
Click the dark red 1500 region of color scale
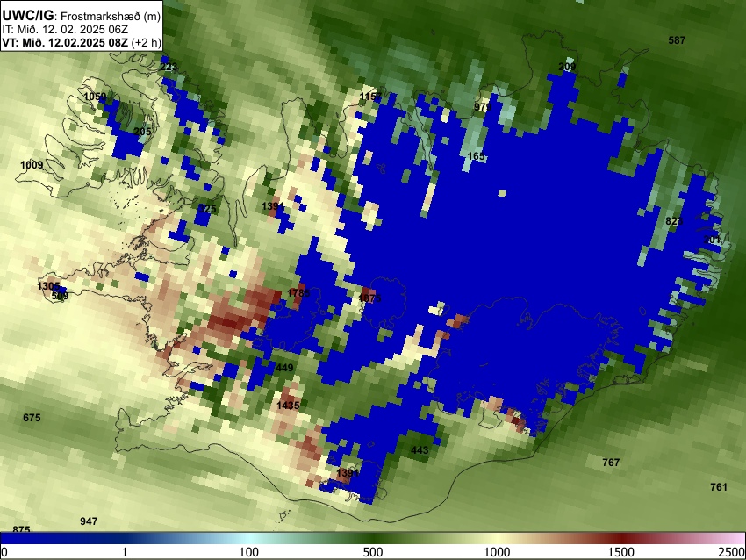(x=621, y=538)
